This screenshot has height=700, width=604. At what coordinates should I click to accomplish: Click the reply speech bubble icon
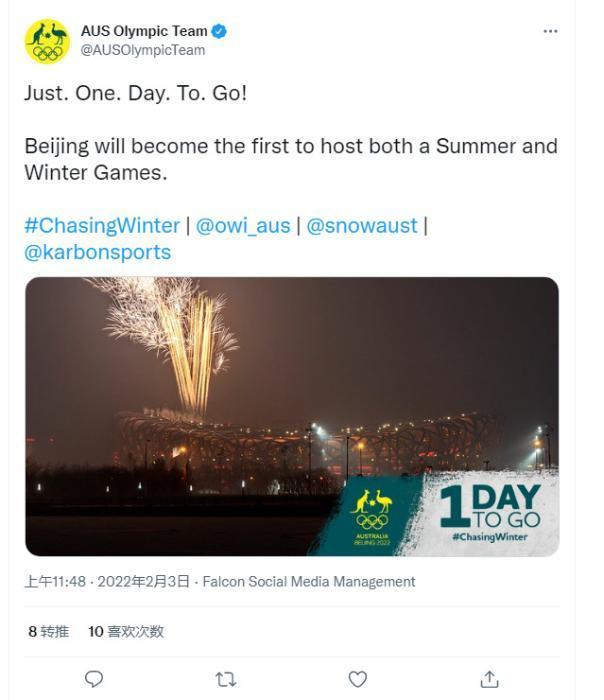tap(94, 679)
